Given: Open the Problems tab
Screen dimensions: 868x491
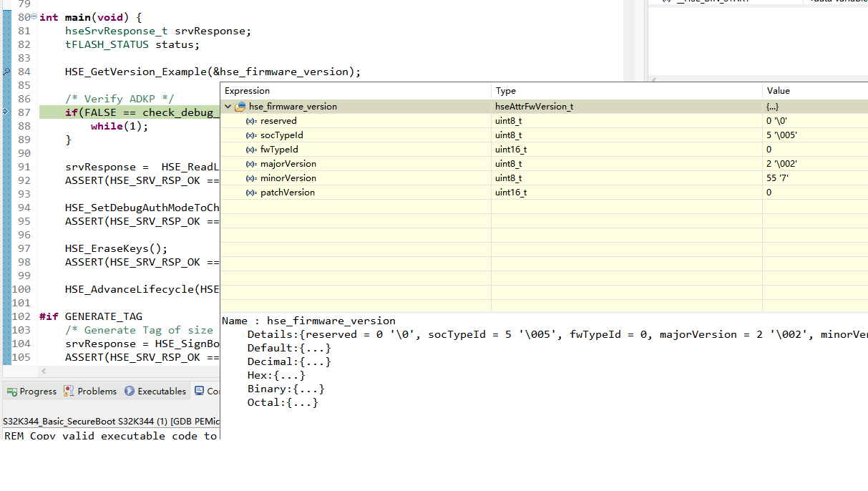Looking at the screenshot, I should coord(90,392).
